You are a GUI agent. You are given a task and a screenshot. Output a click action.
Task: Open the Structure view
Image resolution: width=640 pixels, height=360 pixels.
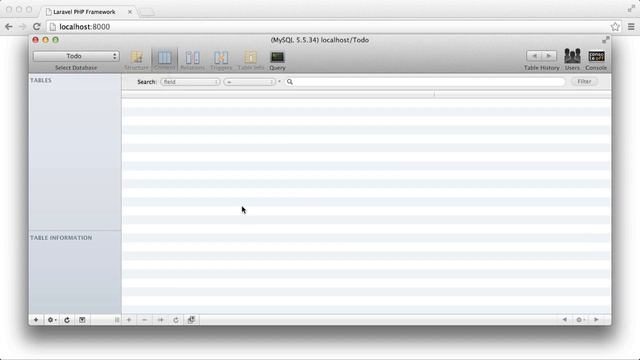(x=137, y=60)
